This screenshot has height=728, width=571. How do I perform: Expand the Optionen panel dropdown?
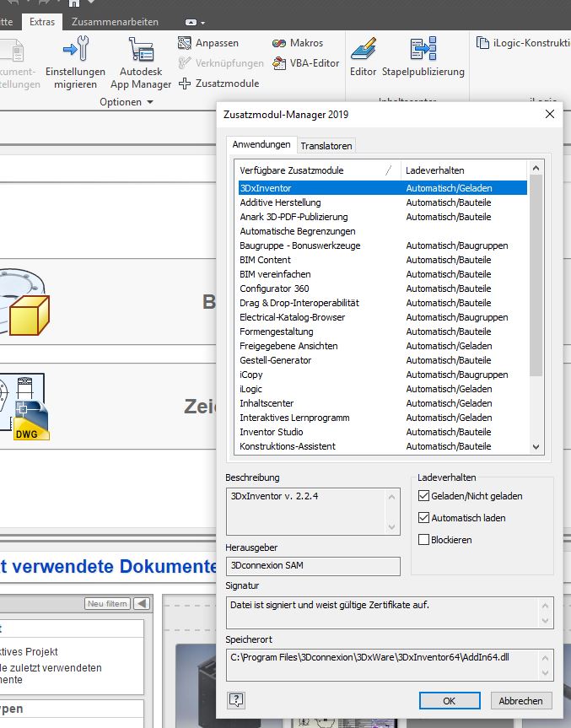tap(127, 102)
